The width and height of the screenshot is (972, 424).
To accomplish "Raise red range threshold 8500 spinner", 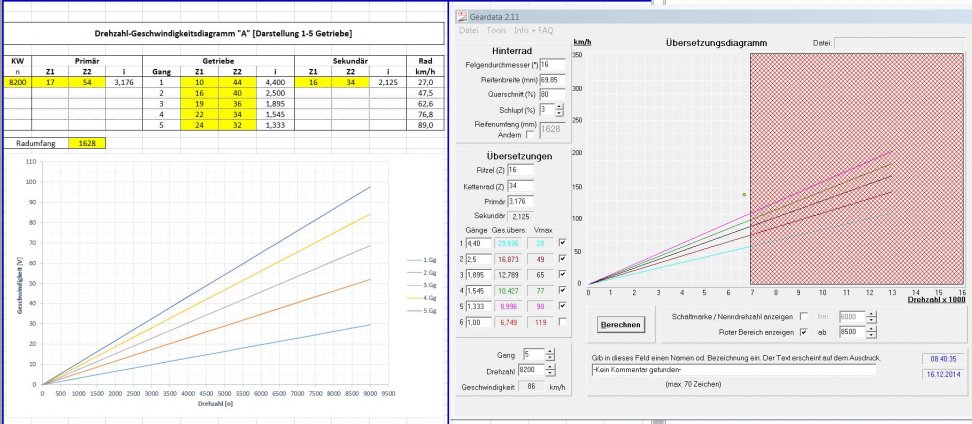I will click(871, 329).
